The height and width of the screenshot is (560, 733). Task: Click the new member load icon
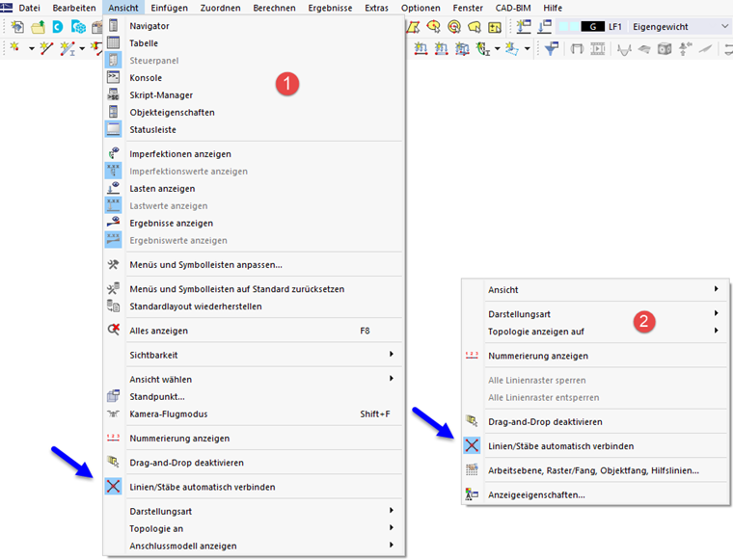pos(421,48)
